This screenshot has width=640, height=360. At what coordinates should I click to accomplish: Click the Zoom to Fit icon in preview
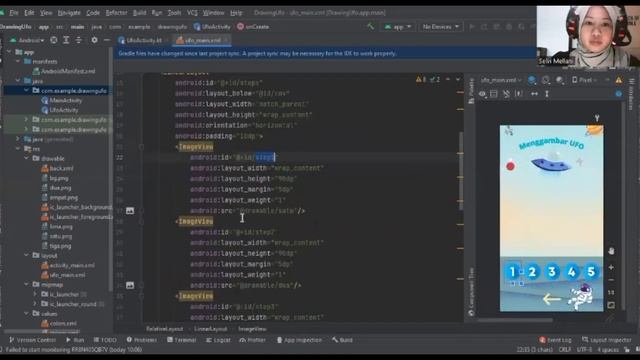pyautogui.click(x=611, y=305)
